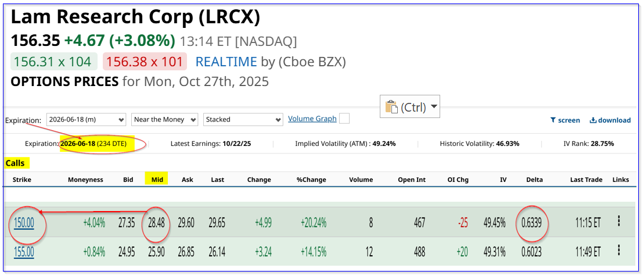Select the +4.04% moneyness value

coord(94,223)
